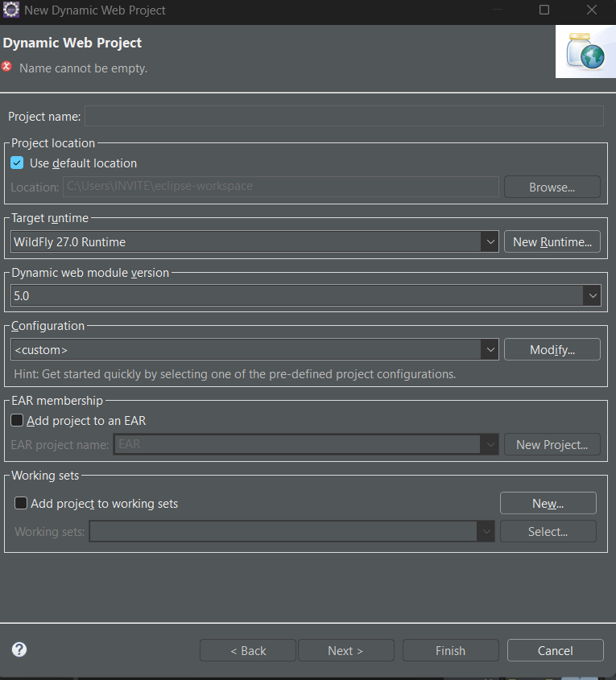Screen dimensions: 616x680
Task: Toggle Use default location checkbox
Action: 17,163
